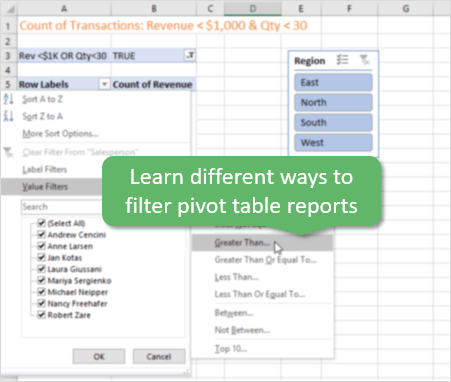Viewport: 451px width, 382px height.
Task: Select Greater Than filter option
Action: 262,243
